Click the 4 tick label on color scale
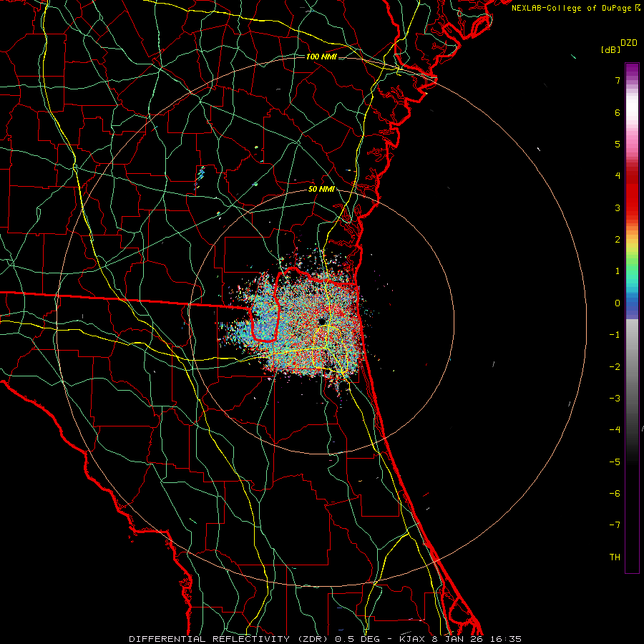Image resolution: width=644 pixels, height=644 pixels. pos(618,176)
